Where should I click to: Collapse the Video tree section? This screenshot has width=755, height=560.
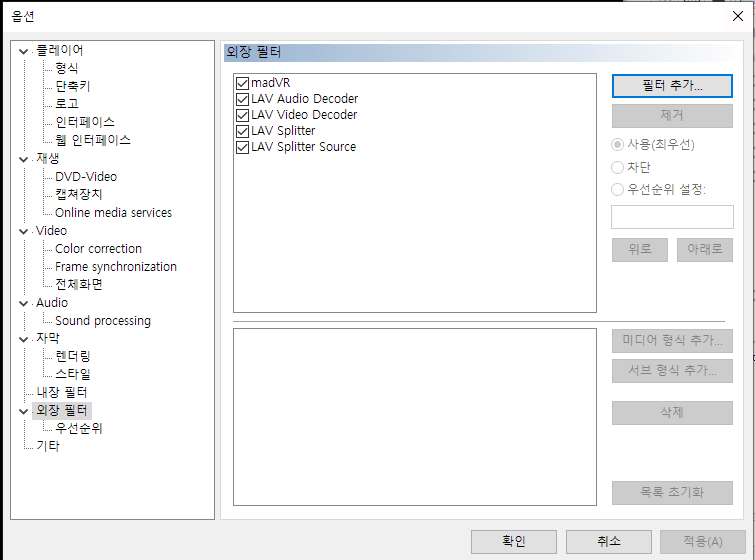click(x=24, y=231)
